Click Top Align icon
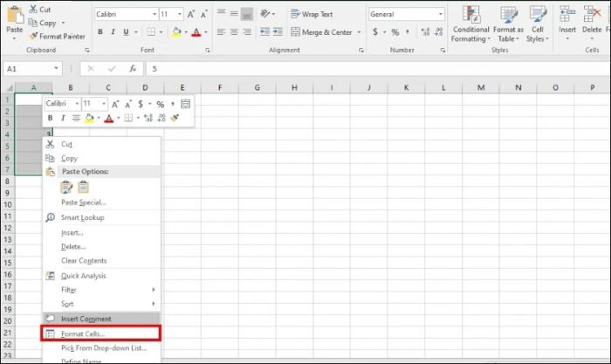Viewport: 611px width, 364px height. (221, 14)
